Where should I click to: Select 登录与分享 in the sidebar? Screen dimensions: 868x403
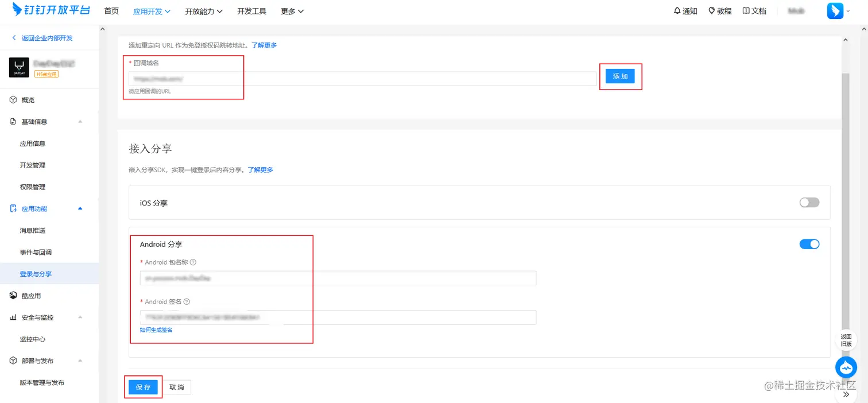pyautogui.click(x=49, y=274)
